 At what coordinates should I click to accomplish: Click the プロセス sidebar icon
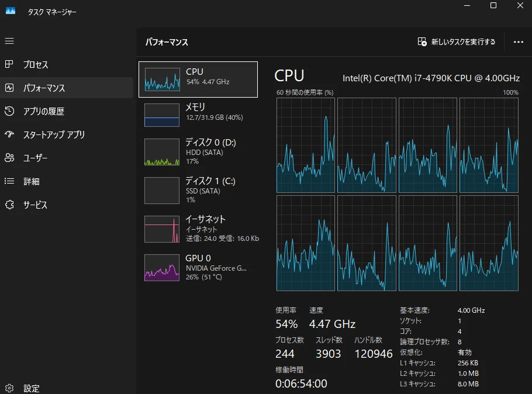tap(9, 64)
